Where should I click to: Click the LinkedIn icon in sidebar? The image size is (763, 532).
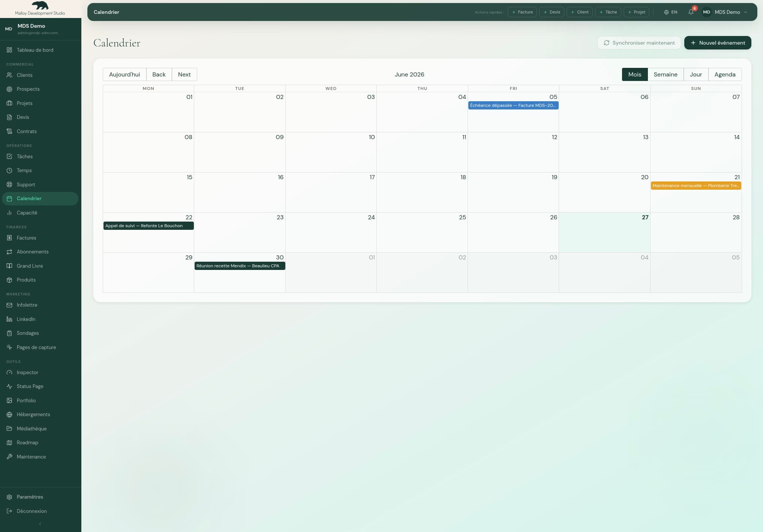[9, 319]
